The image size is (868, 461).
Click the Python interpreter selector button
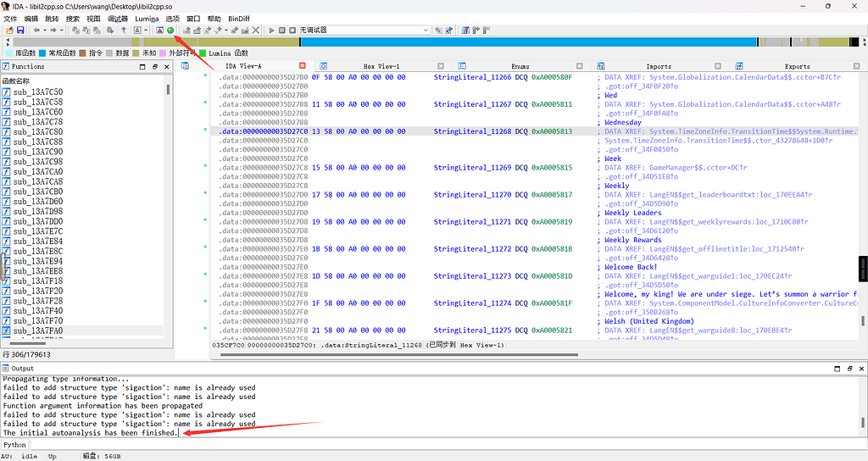click(15, 445)
